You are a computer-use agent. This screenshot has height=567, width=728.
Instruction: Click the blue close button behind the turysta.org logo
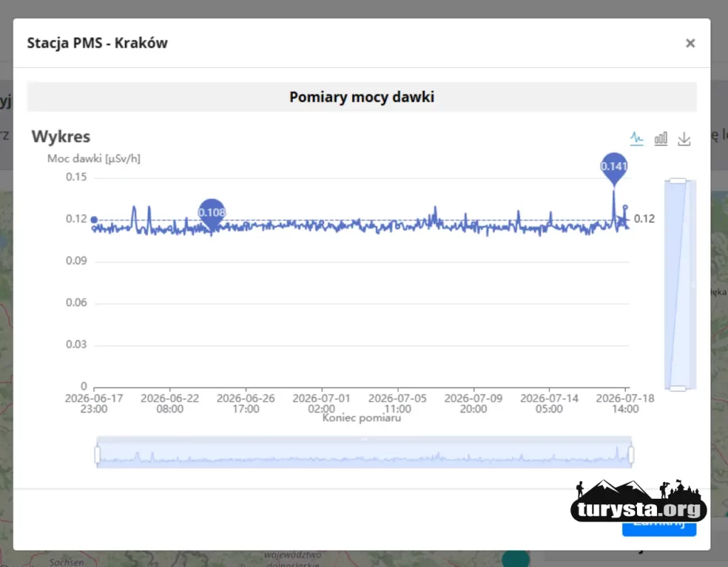(659, 528)
